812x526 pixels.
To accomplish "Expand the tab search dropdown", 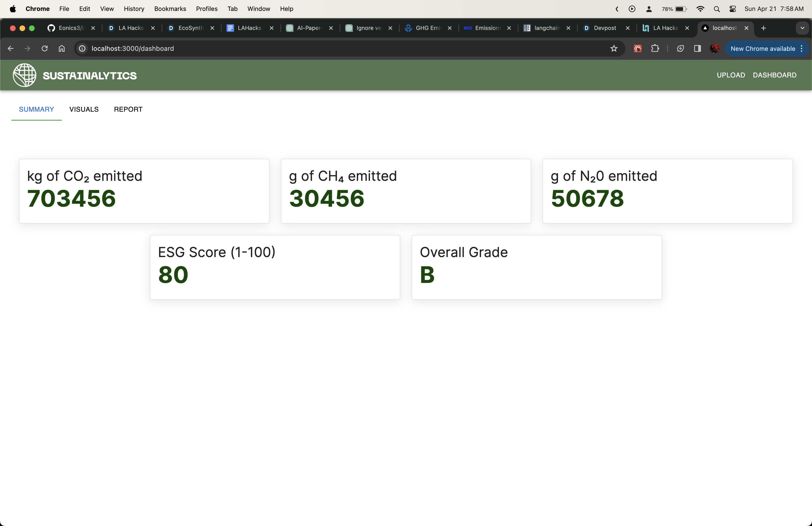I will point(802,28).
